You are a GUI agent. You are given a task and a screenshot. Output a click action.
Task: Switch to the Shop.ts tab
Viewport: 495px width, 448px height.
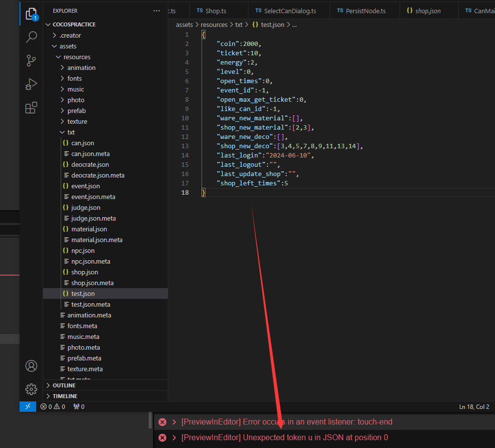click(219, 11)
